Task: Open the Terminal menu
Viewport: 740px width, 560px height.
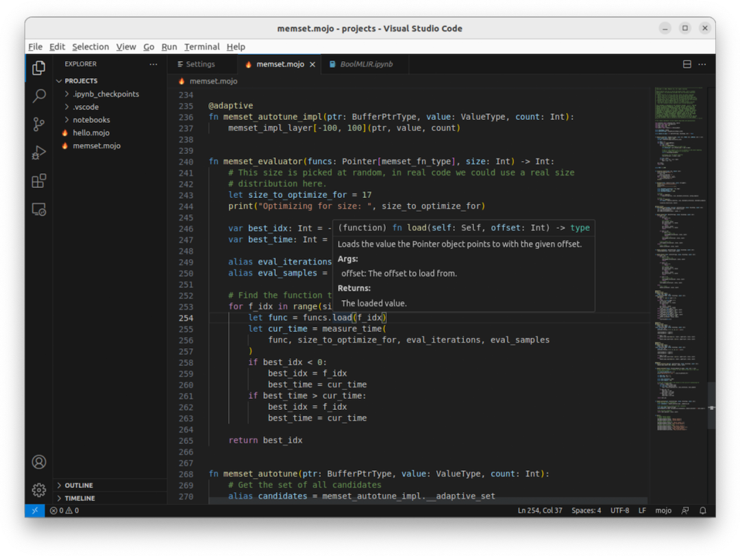Action: tap(201, 47)
